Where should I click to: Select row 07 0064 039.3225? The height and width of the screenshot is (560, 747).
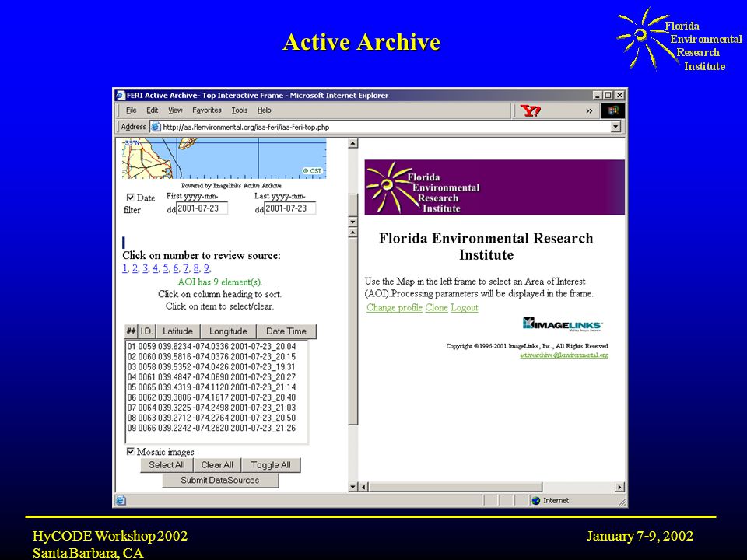click(x=212, y=408)
